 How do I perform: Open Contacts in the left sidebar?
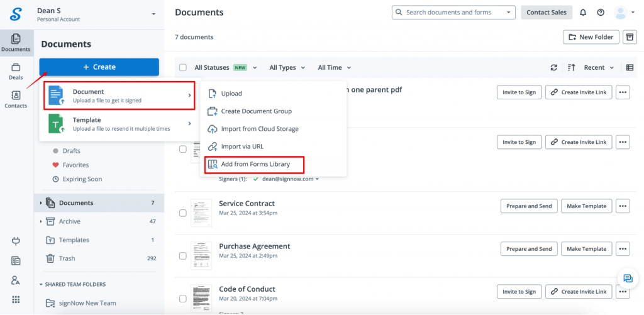[16, 99]
